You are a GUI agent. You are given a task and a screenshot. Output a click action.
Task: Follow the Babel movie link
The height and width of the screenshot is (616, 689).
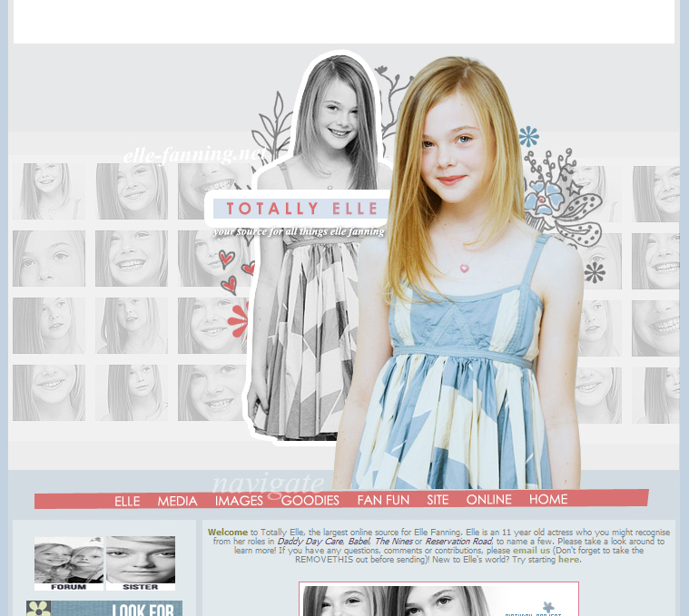coord(359,541)
